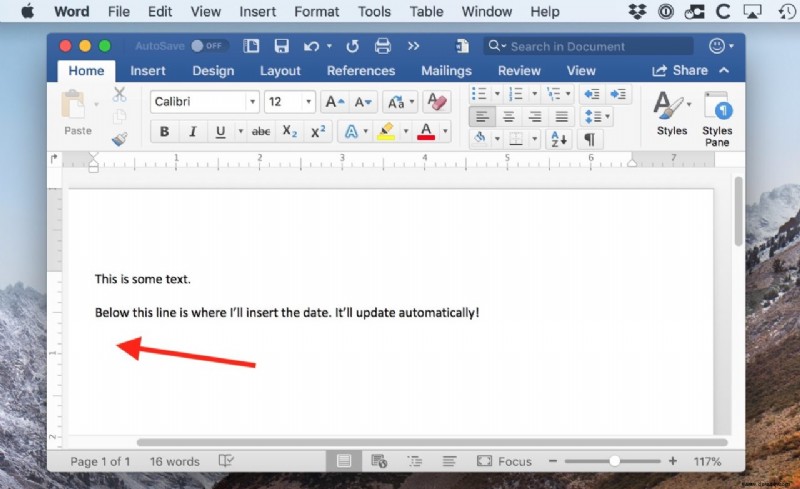Toggle Italic formatting

click(x=192, y=132)
